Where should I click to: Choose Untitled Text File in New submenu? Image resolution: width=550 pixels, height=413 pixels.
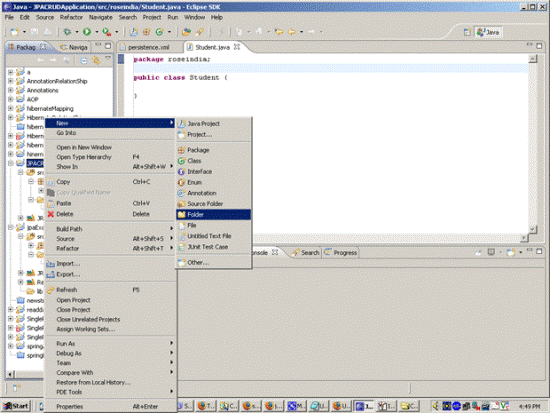(x=214, y=236)
